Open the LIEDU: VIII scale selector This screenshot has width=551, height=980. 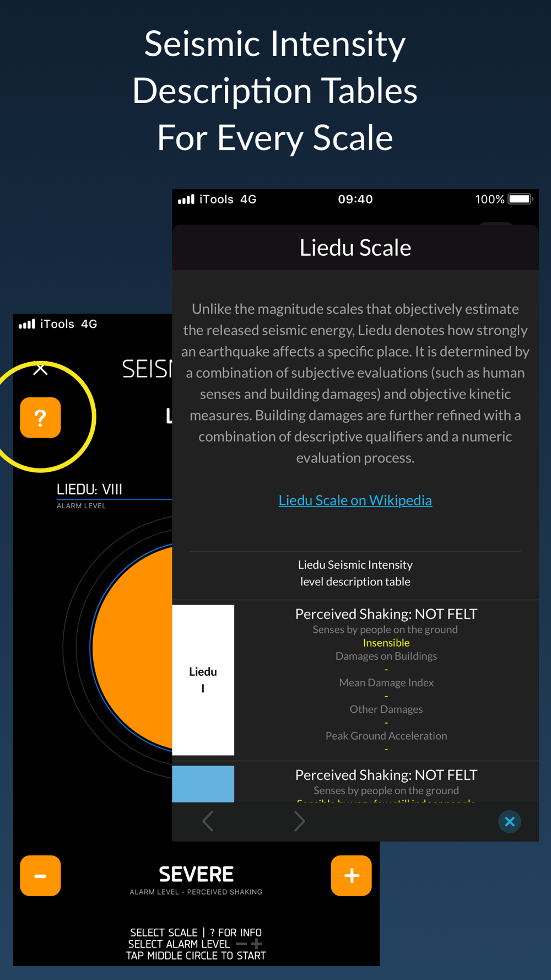coord(89,489)
